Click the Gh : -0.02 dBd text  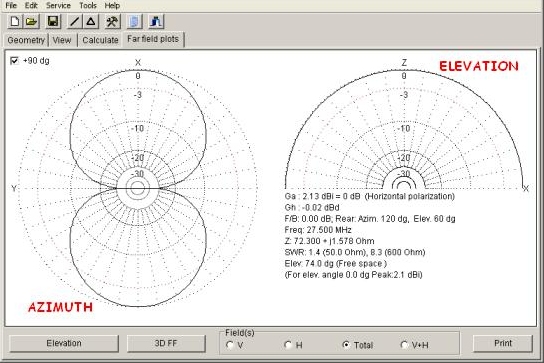tap(312, 208)
